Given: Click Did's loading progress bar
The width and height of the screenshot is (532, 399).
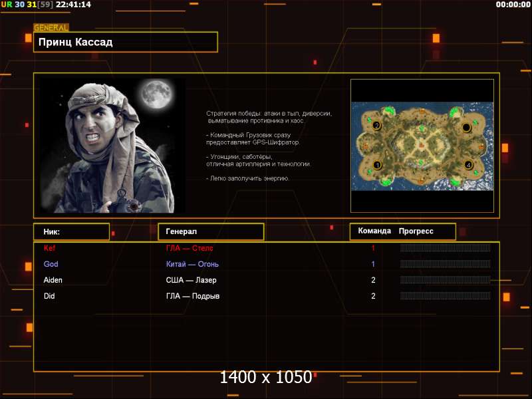Looking at the screenshot, I should (445, 296).
